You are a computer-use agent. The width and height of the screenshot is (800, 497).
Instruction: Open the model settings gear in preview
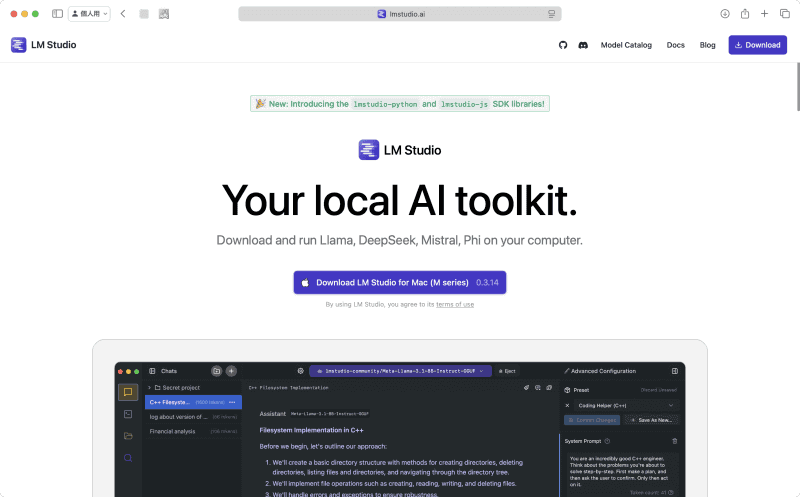(301, 371)
